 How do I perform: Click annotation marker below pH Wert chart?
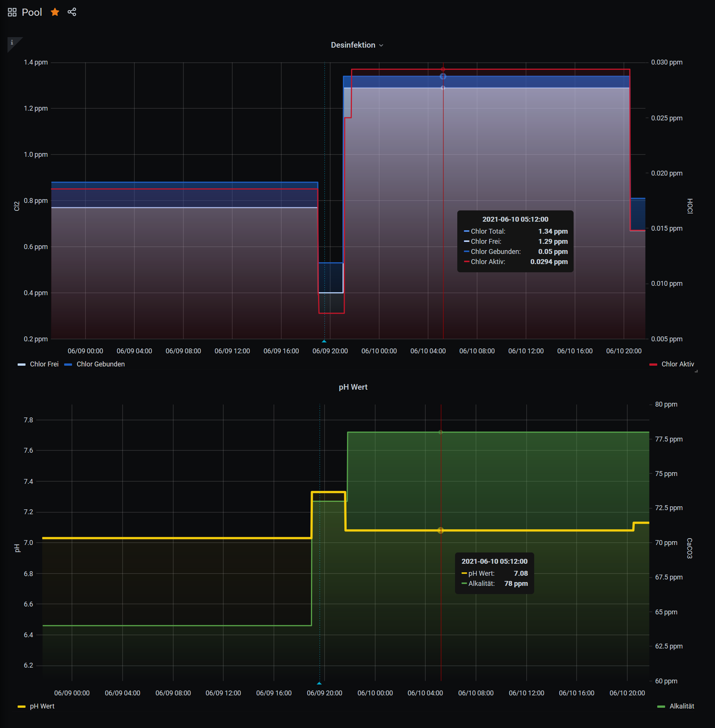pos(319,683)
